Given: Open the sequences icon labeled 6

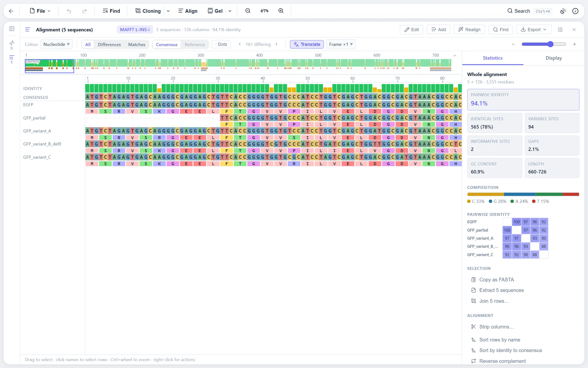Looking at the screenshot, I should (x=12, y=45).
